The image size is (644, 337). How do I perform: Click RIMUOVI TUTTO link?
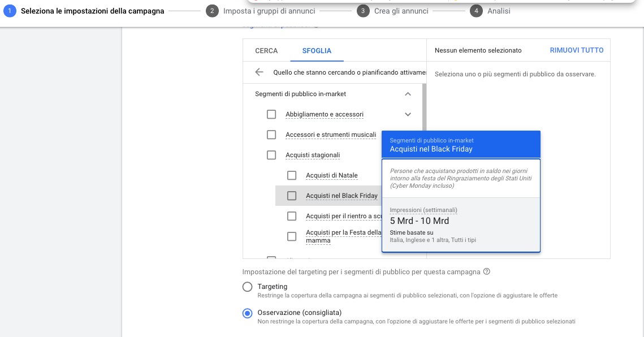(x=577, y=50)
